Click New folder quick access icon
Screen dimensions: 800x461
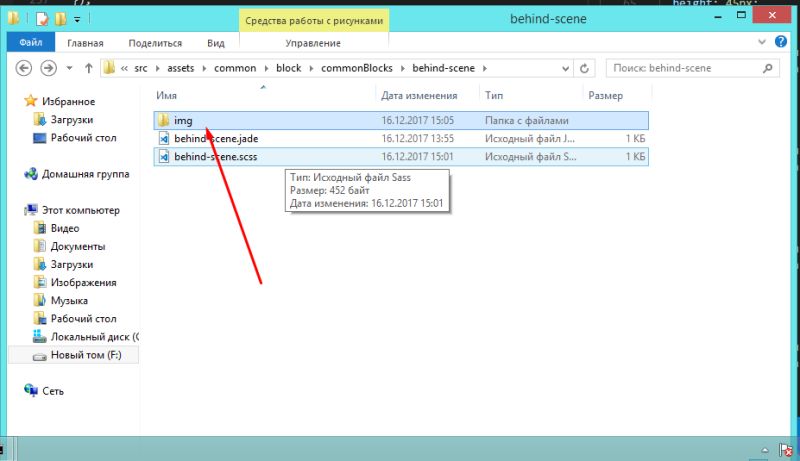click(x=61, y=19)
